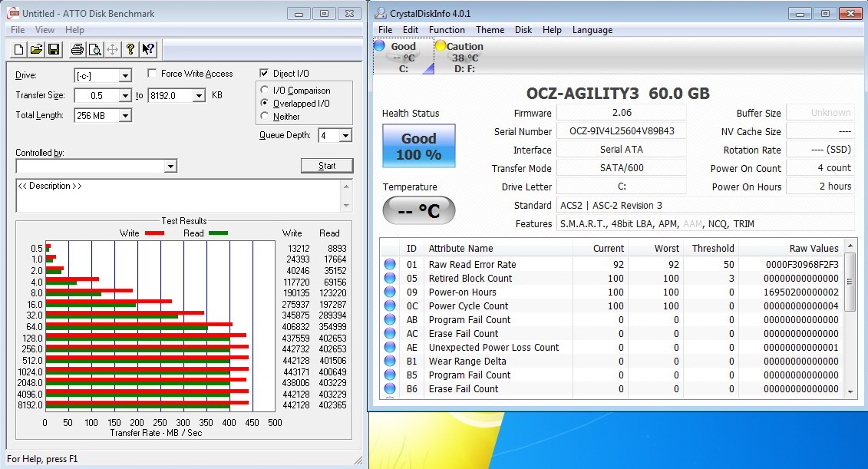Viewport: 868px width, 469px height.
Task: Open Transfer Size minimum dropdown showing 0.5
Action: (126, 95)
